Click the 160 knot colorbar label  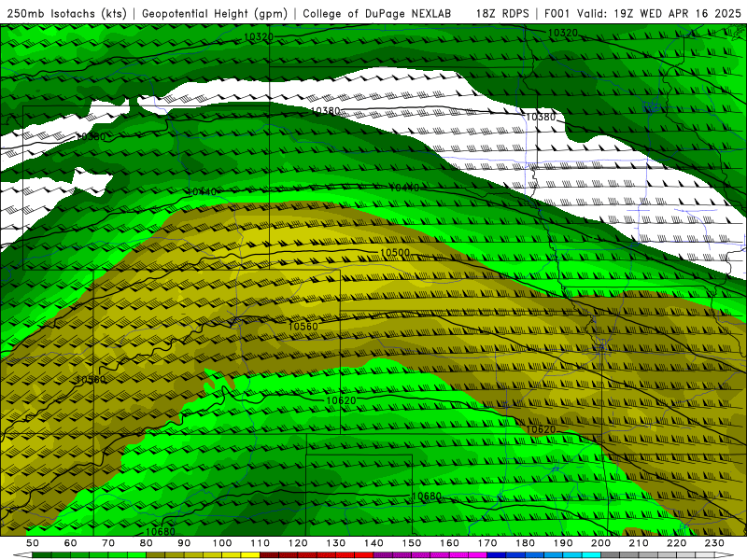449,543
